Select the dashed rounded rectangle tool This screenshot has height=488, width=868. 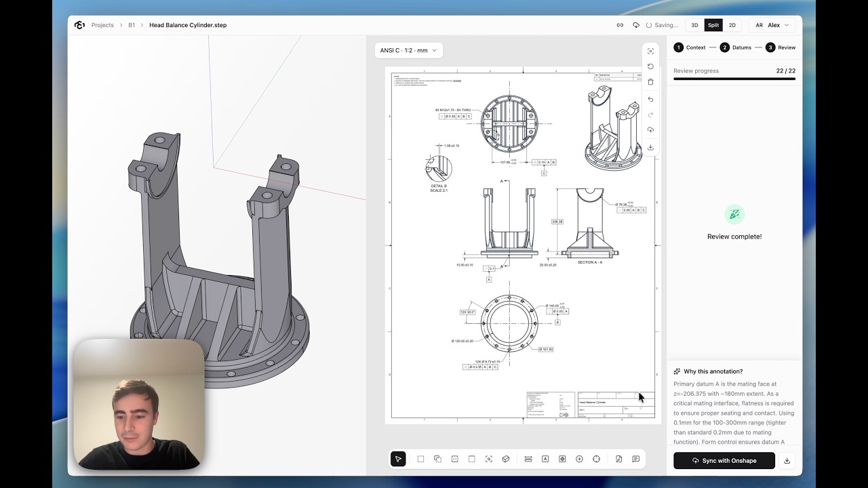coord(471,459)
